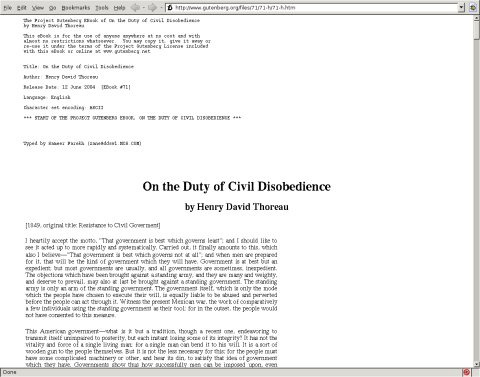The width and height of the screenshot is (480, 377).
Task: Open the Go menu
Action: pyautogui.click(x=53, y=7)
